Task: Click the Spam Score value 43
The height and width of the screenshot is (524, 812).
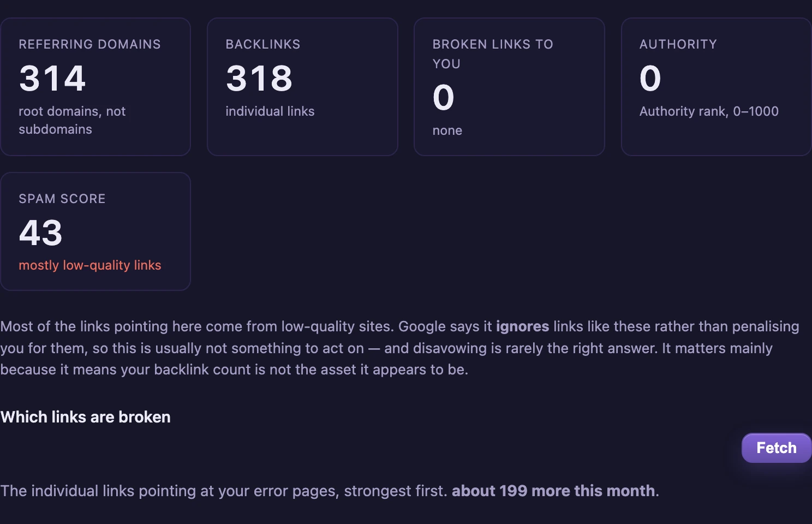Action: pyautogui.click(x=41, y=233)
